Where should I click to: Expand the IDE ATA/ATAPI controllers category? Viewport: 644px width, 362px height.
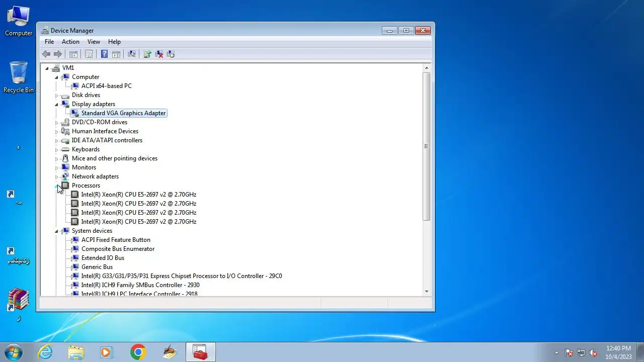[x=56, y=140]
